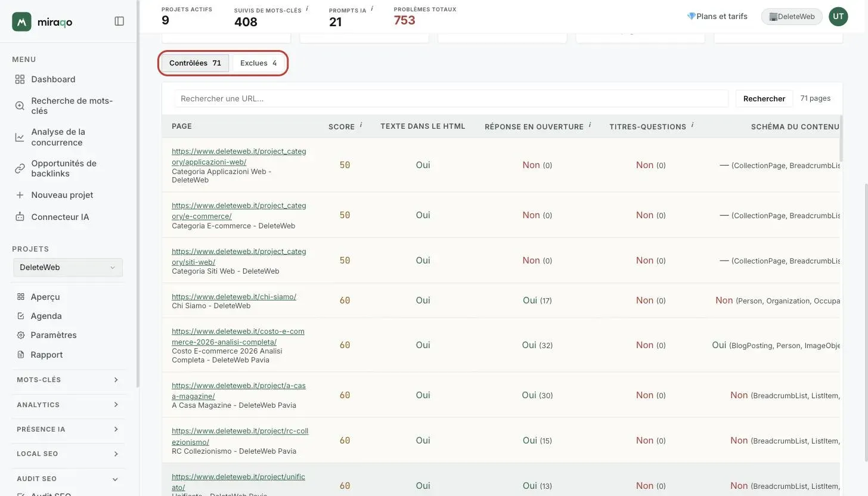Click info icon beside Réponse en ouverture
Viewport: 868px width, 496px height.
click(590, 125)
